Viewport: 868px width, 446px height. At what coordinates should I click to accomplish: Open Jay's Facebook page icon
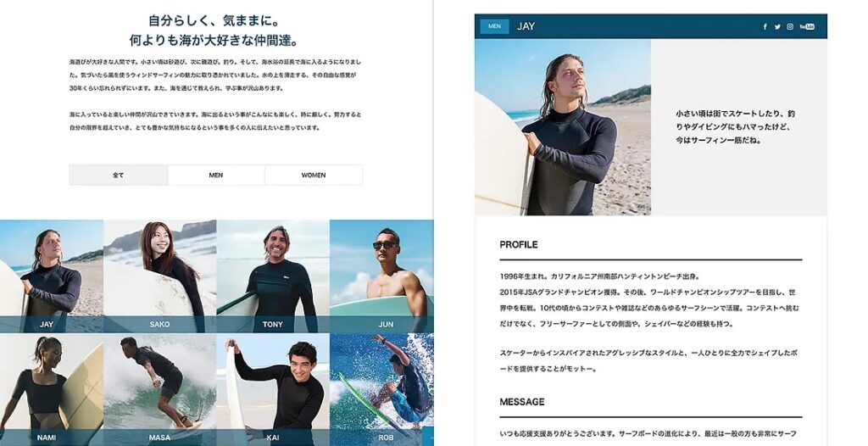[765, 26]
